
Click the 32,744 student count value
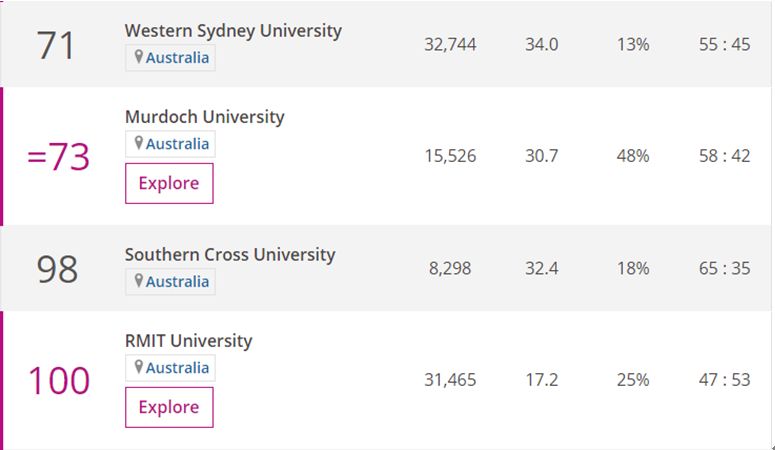coord(450,44)
